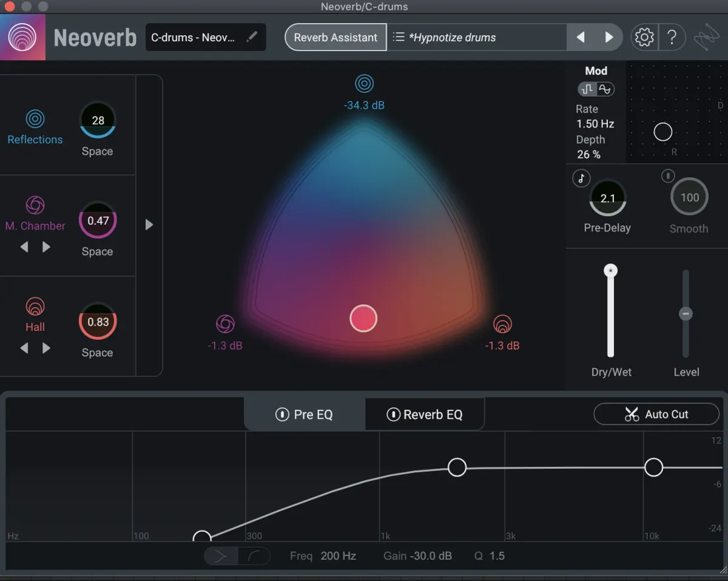Click the Dry/Wet slider handle

coord(611,271)
